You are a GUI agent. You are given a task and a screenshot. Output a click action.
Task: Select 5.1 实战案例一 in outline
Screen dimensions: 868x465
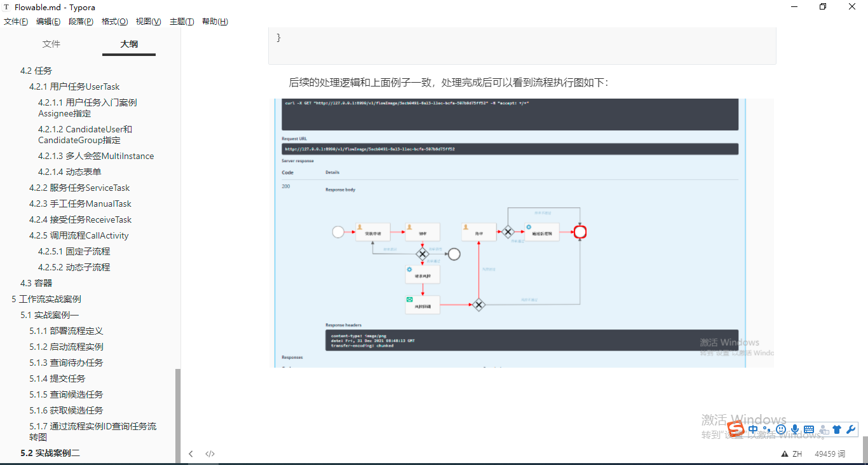[x=50, y=315]
